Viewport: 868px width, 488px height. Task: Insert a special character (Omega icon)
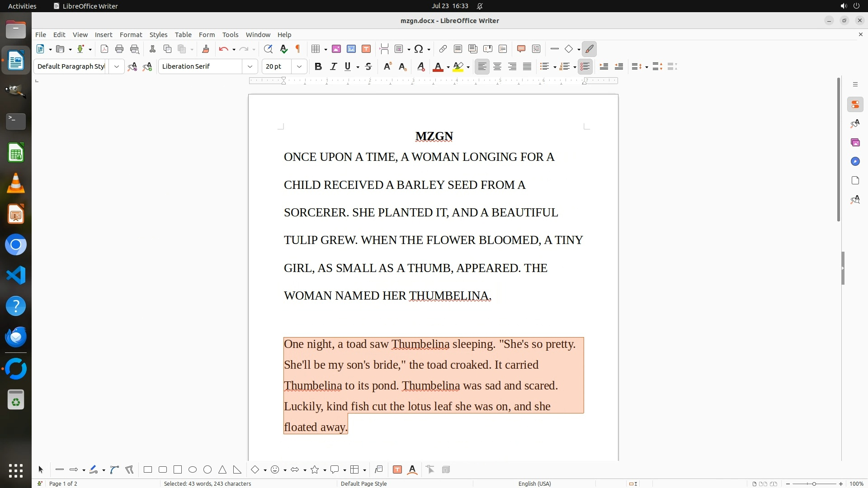coord(419,49)
